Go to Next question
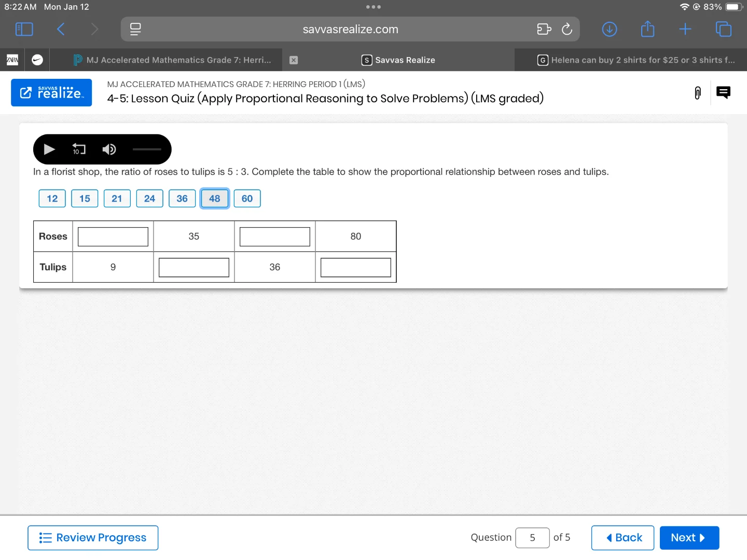The width and height of the screenshot is (747, 560). pos(689,538)
